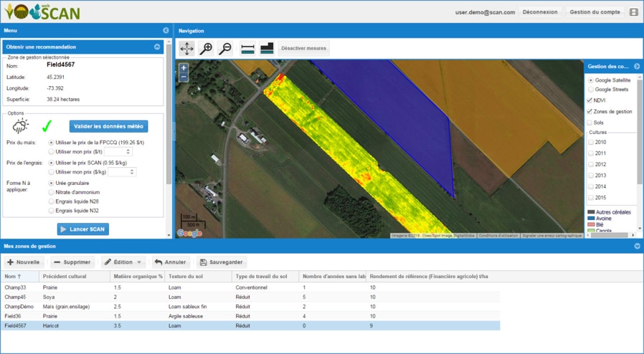
Task: Collapse Obtenir une recommandation section
Action: (x=157, y=47)
